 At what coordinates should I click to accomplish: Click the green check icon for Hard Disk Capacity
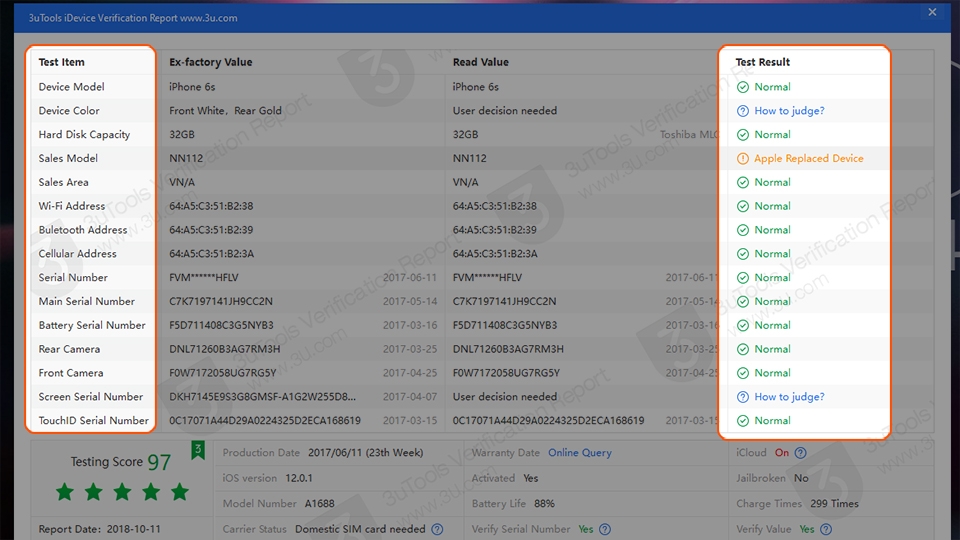tap(743, 135)
